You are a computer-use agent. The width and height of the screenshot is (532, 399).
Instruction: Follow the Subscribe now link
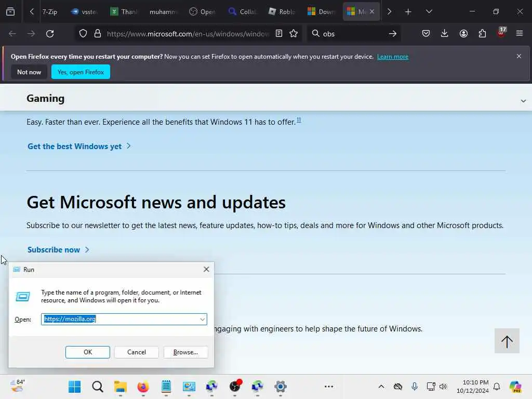58,250
